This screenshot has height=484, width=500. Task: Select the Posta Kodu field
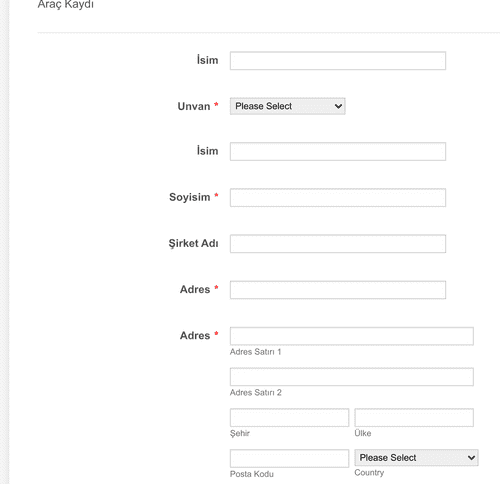tap(289, 458)
